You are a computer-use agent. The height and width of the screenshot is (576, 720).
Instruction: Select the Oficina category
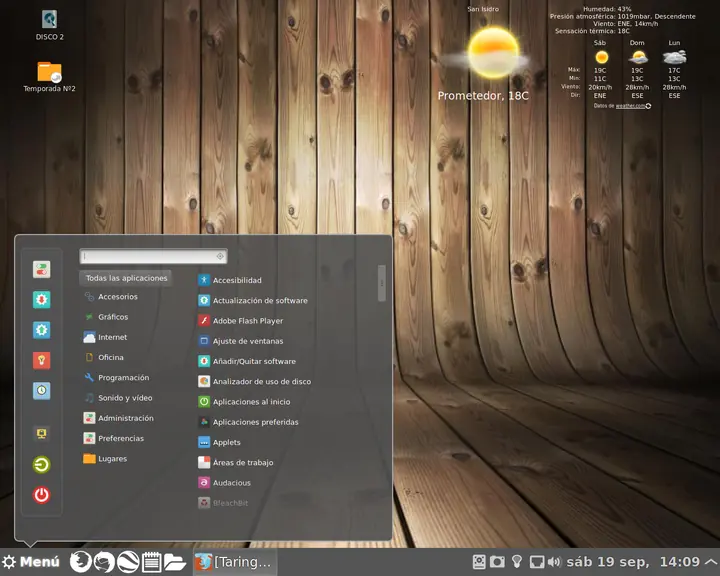coord(104,357)
